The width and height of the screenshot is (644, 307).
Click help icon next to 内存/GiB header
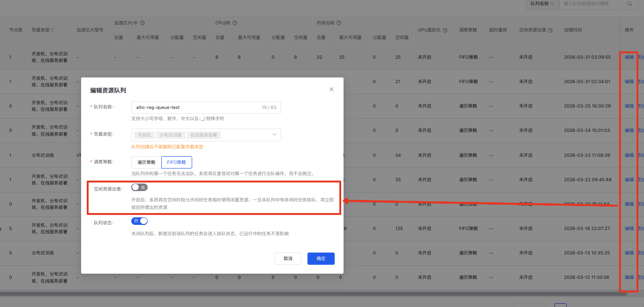tap(338, 23)
